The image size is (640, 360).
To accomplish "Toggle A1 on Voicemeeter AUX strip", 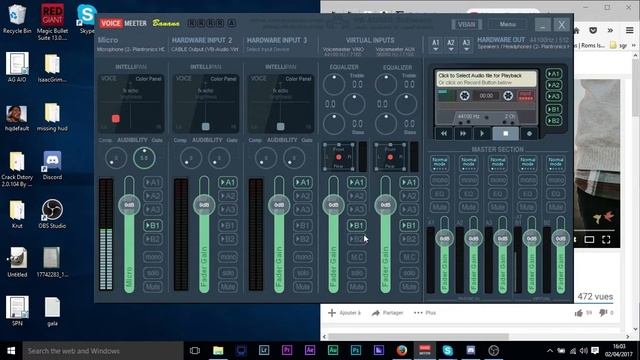I will (x=409, y=182).
